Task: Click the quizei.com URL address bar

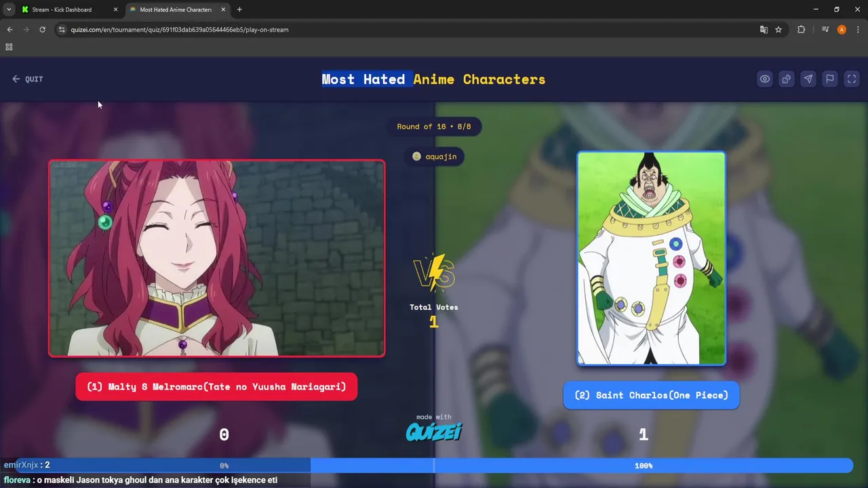Action: coord(180,30)
